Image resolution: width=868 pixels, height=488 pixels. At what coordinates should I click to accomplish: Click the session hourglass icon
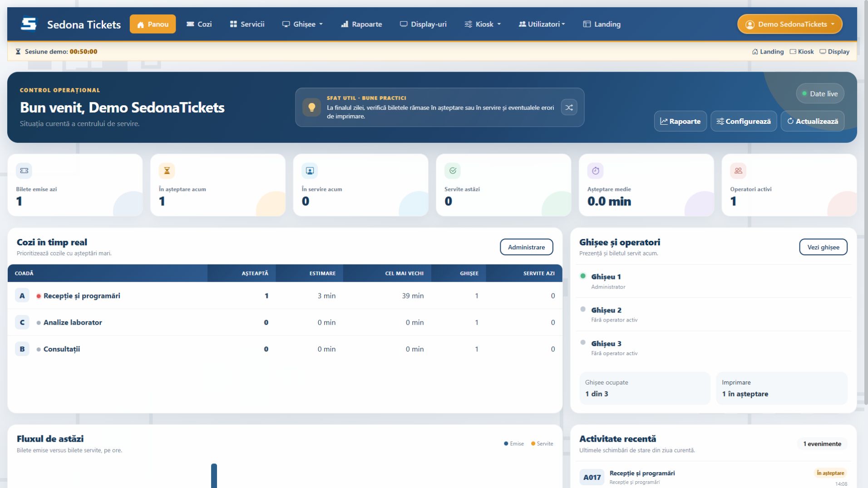pyautogui.click(x=18, y=51)
